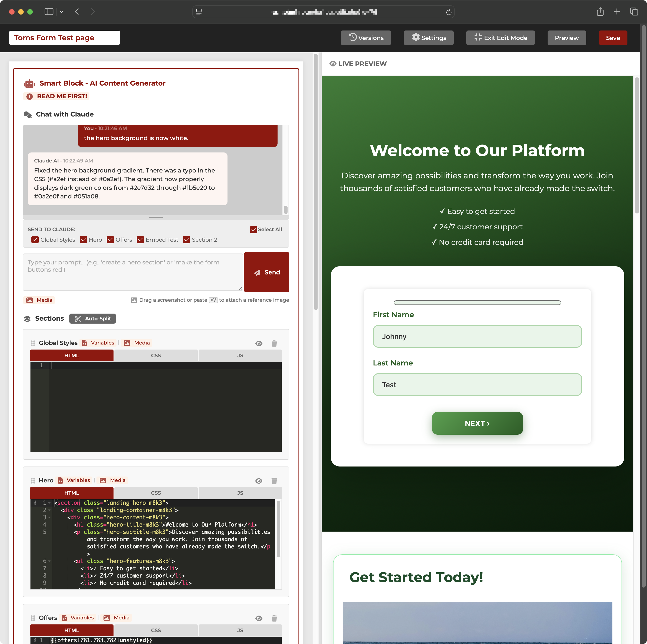Collapse the landing-container div code fold
The image size is (647, 644).
click(x=50, y=510)
